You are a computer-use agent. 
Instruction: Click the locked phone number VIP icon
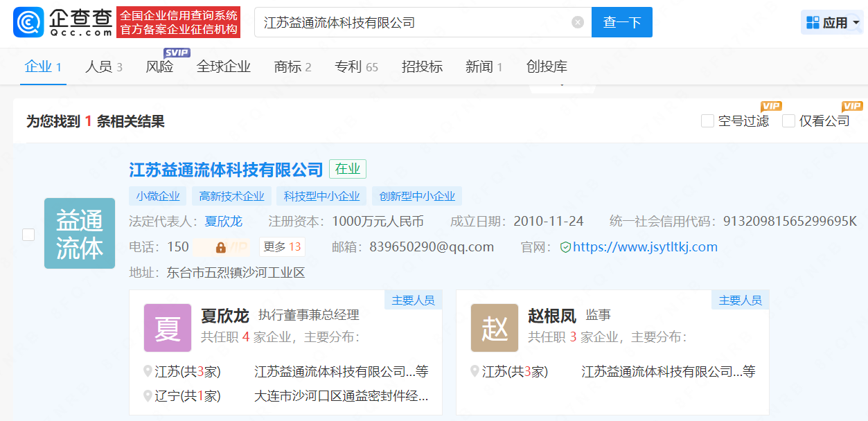click(221, 247)
